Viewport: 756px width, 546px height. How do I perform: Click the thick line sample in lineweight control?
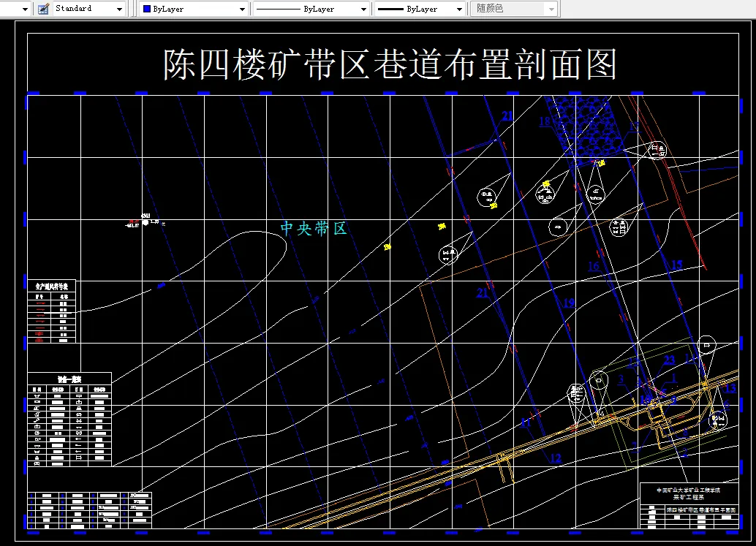click(390, 10)
